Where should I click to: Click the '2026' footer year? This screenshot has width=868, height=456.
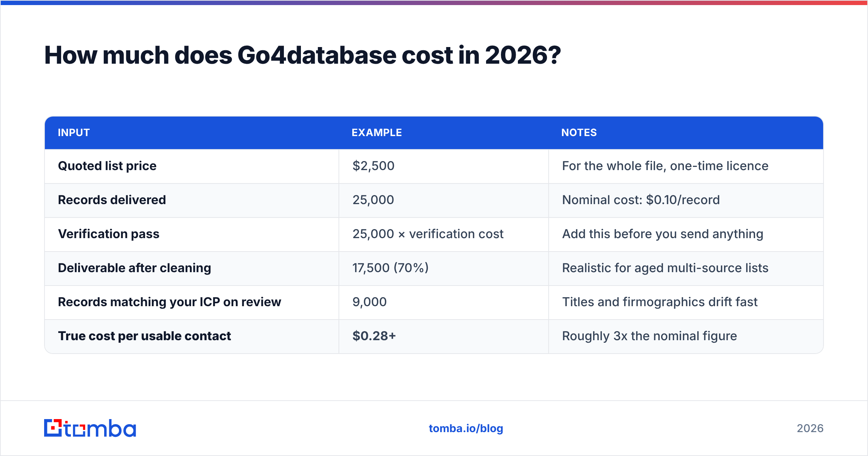(x=810, y=428)
